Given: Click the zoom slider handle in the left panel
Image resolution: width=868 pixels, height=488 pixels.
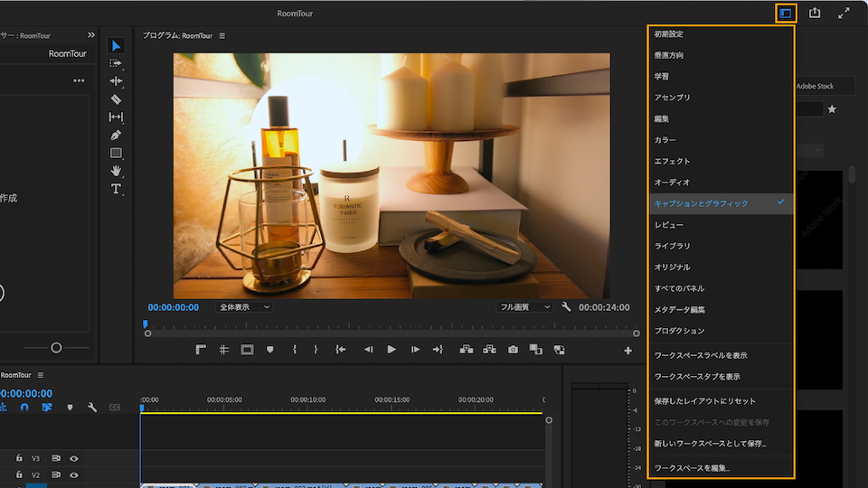Looking at the screenshot, I should [x=56, y=348].
